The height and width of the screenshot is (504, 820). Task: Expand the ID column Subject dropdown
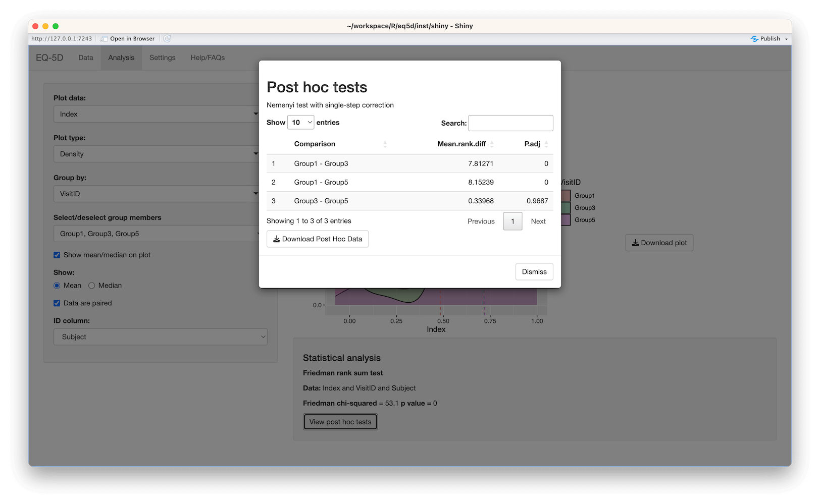pos(160,337)
